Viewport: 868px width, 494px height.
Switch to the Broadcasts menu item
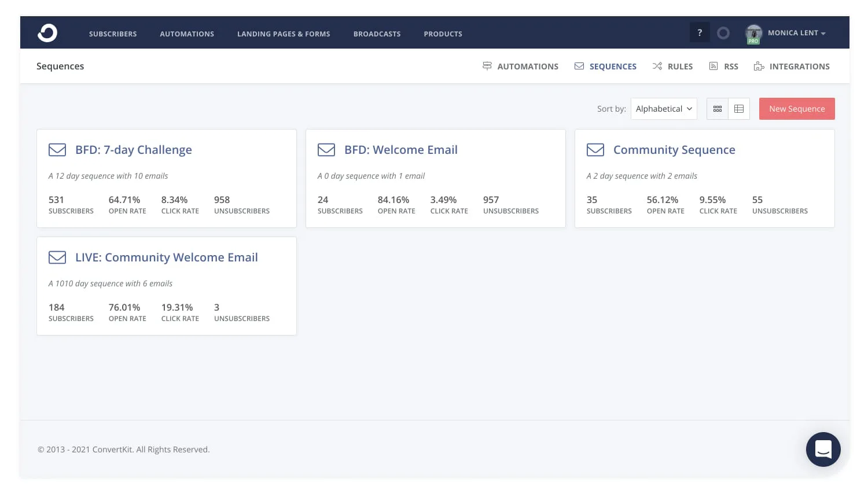click(x=377, y=34)
